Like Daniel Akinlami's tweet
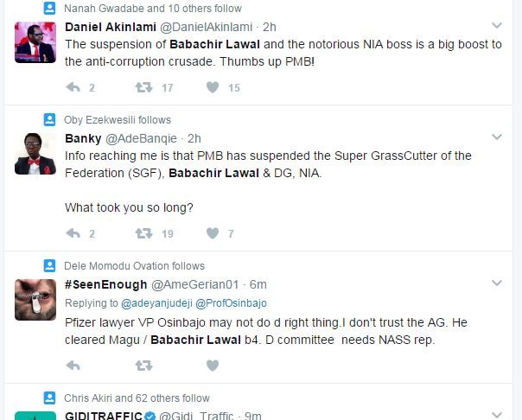The height and width of the screenshot is (420, 522). [x=213, y=87]
